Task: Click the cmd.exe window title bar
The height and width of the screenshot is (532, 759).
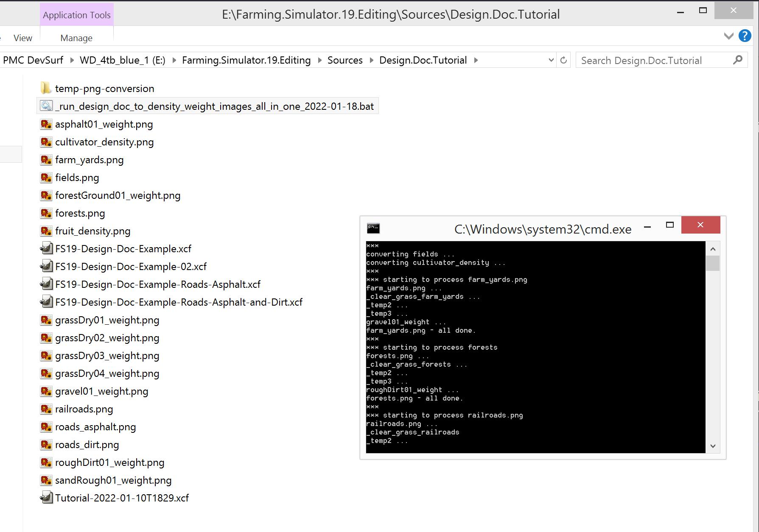Action: tap(543, 229)
